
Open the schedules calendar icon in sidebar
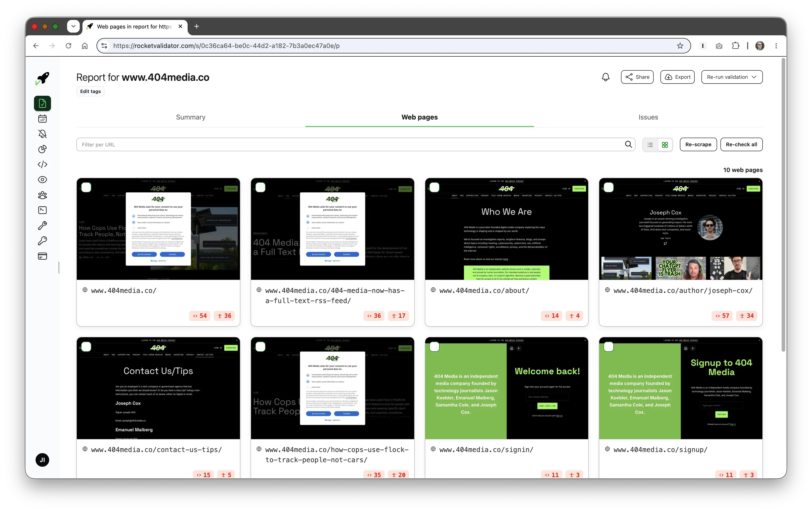[x=43, y=119]
